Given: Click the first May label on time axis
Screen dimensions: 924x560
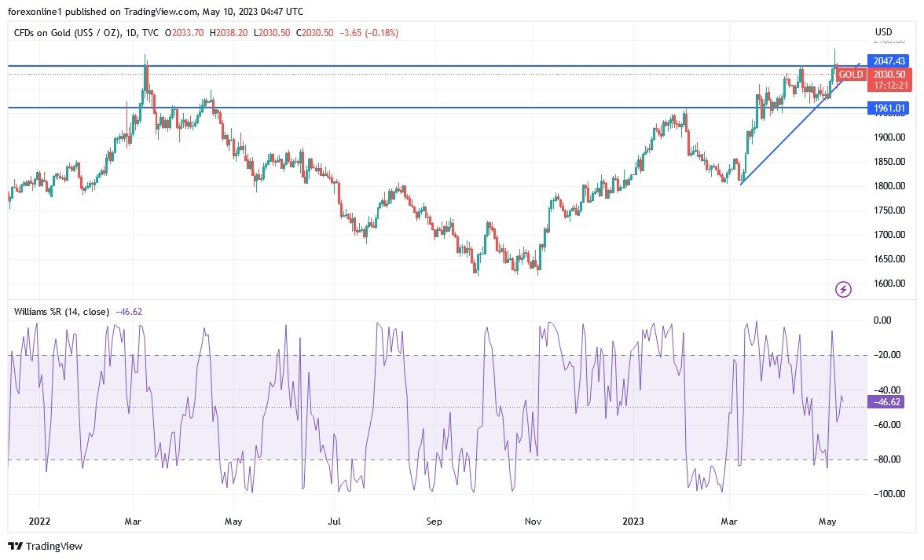Looking at the screenshot, I should pos(233,522).
